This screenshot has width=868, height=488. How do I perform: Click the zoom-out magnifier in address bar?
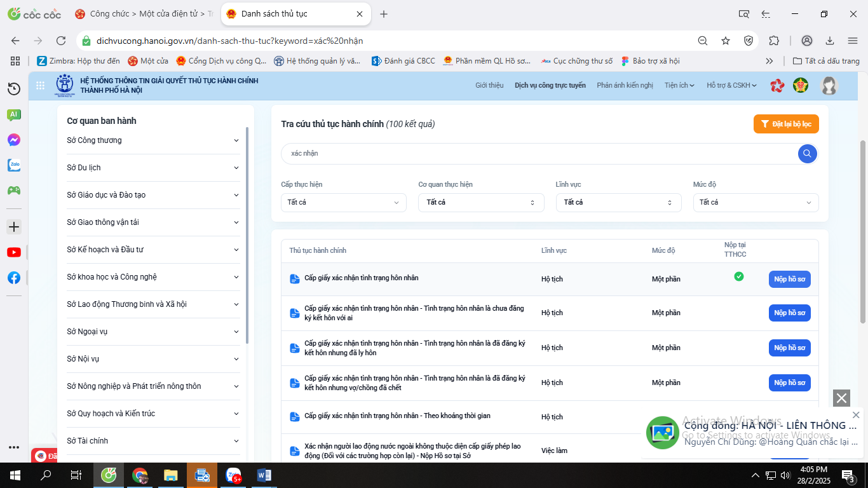(x=703, y=41)
